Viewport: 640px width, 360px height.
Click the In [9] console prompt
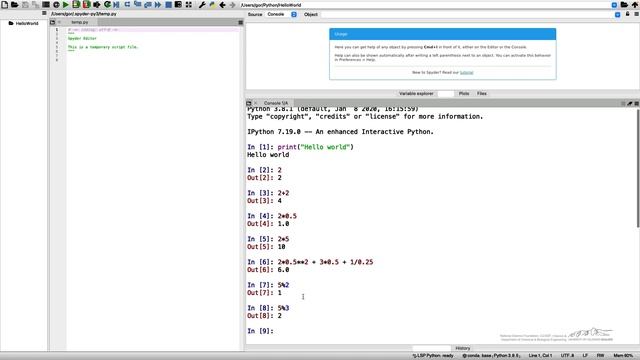260,331
